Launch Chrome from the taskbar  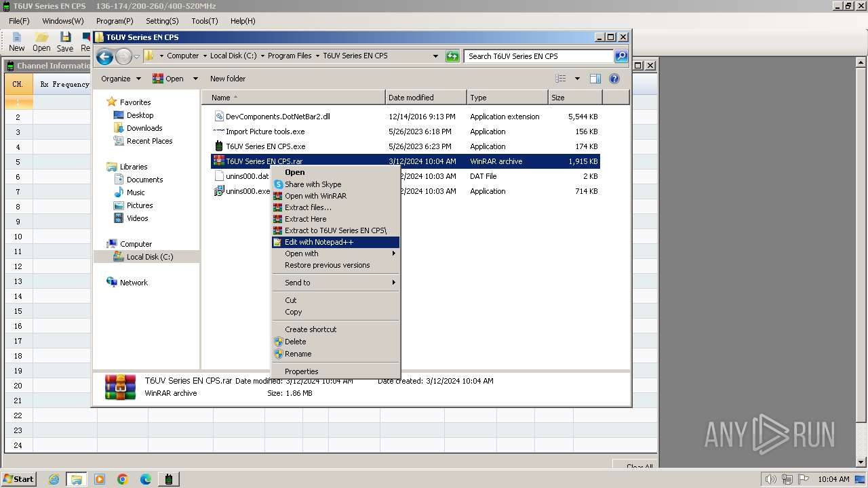pos(123,479)
